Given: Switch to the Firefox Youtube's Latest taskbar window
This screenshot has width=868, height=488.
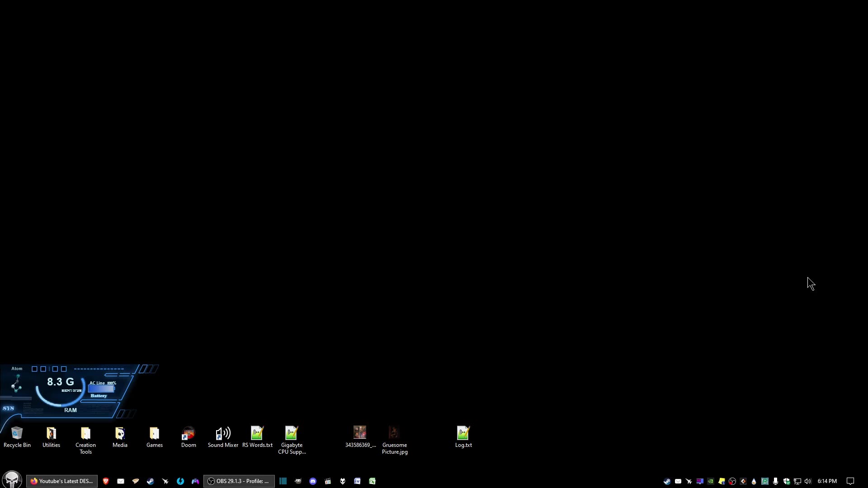Looking at the screenshot, I should pyautogui.click(x=62, y=481).
